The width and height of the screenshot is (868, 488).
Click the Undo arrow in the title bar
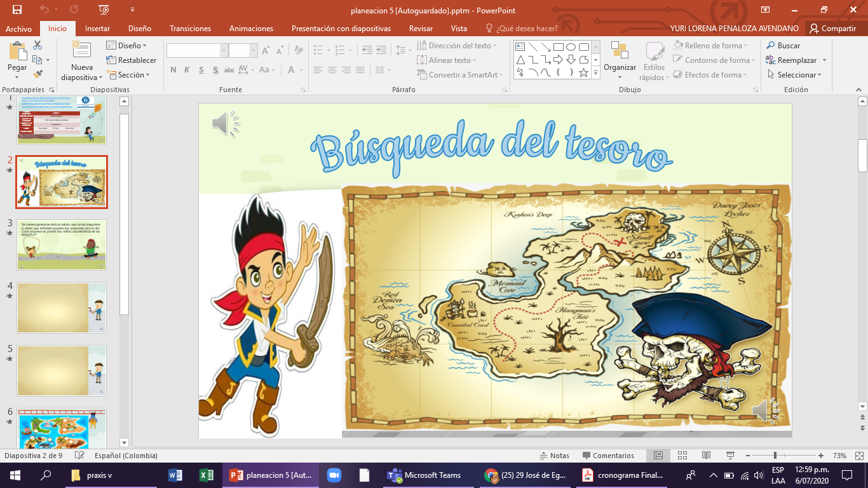44,10
